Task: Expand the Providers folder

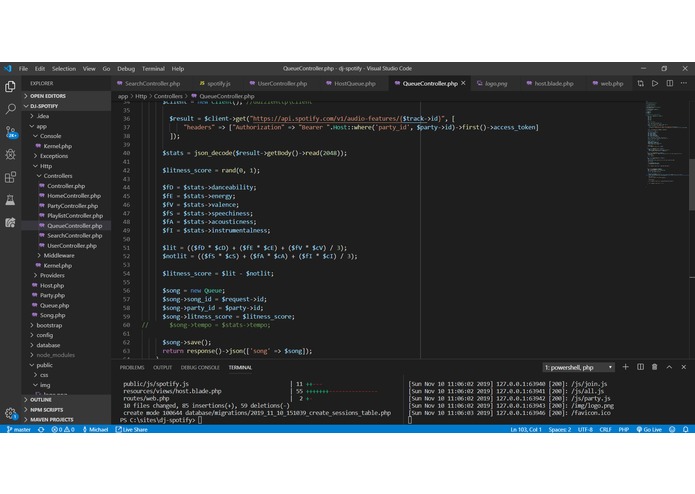Action: [66, 275]
